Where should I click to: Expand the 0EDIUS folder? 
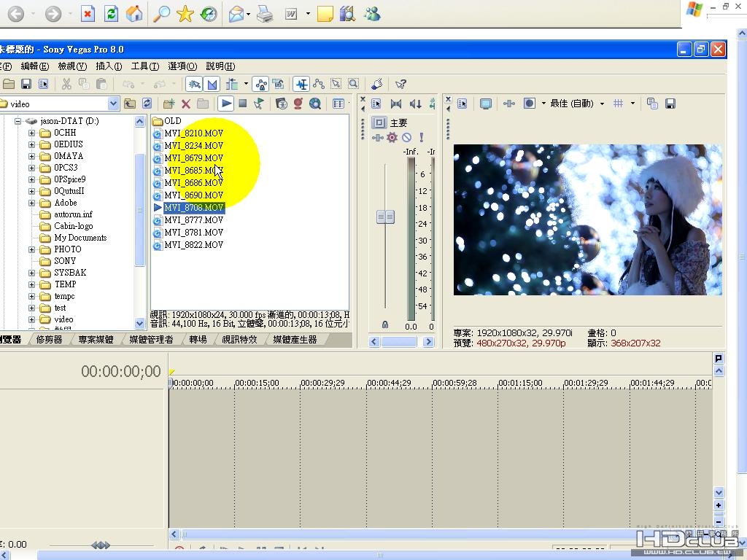click(31, 144)
